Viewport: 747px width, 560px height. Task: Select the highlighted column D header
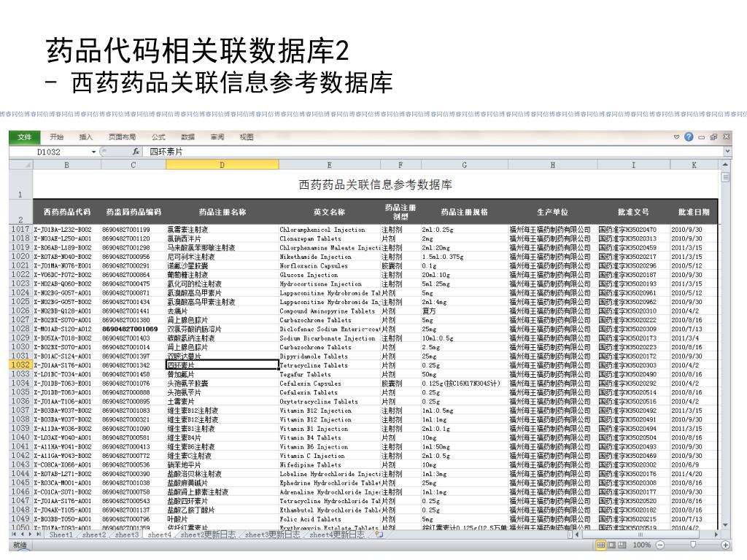(222, 165)
